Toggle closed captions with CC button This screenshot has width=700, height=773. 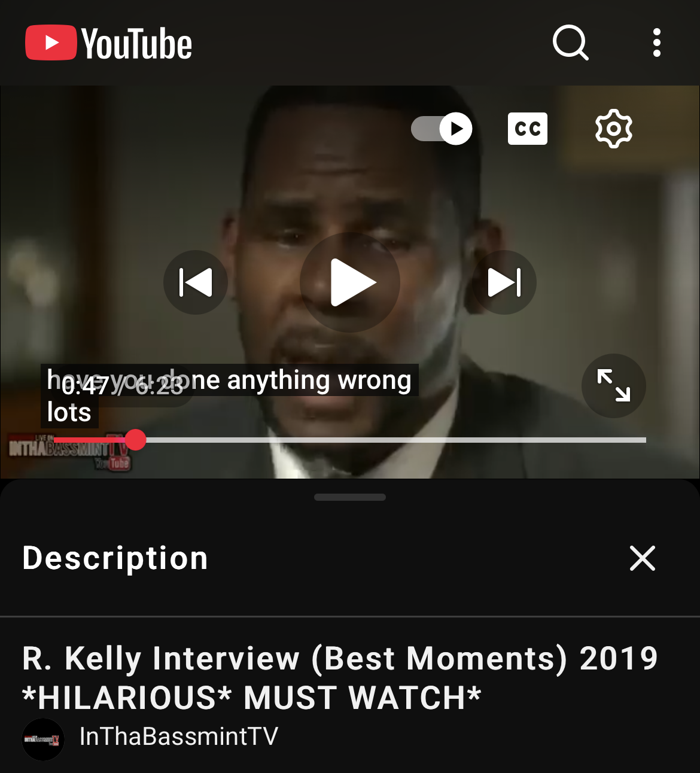tap(528, 129)
